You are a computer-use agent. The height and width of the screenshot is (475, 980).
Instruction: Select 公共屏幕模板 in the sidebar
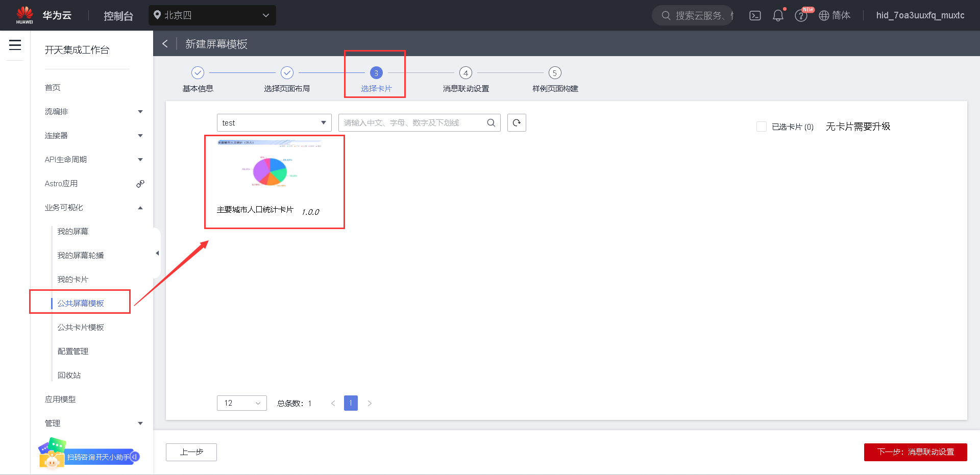[81, 304]
